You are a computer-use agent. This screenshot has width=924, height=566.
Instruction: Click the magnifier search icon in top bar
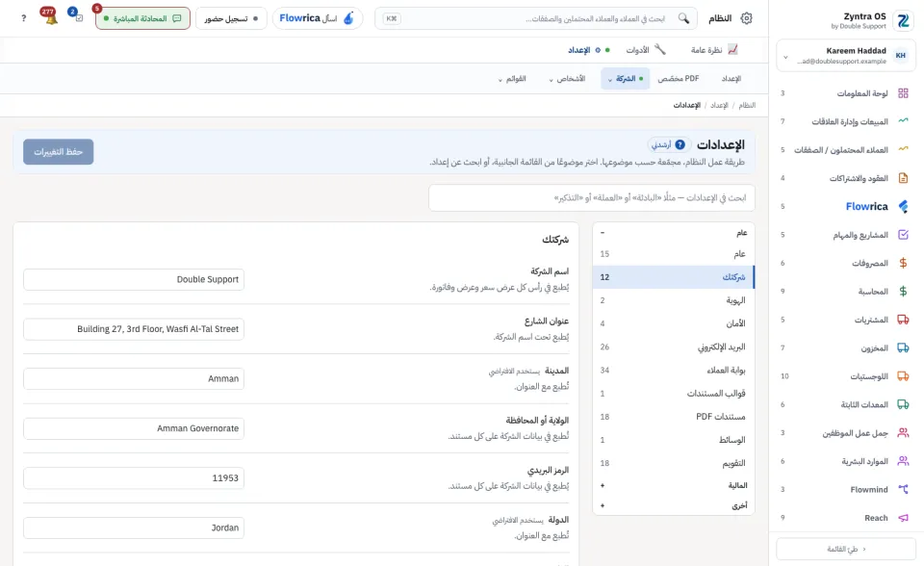coord(683,18)
